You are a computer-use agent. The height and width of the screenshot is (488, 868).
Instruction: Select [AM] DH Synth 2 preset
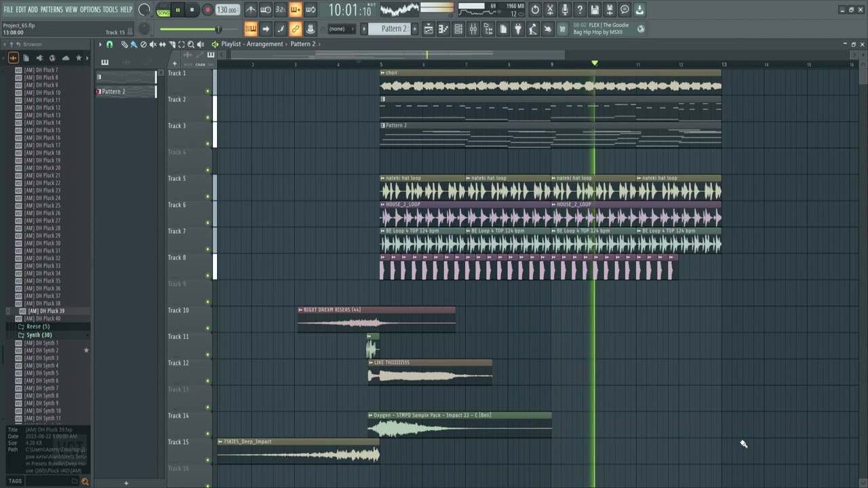(x=41, y=350)
